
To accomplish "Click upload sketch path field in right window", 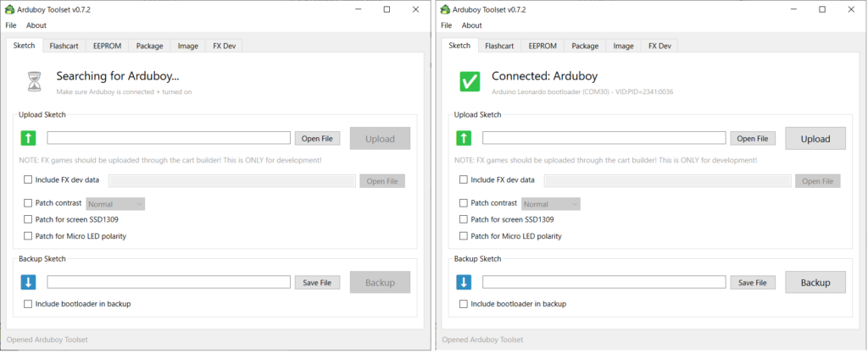I will [604, 138].
